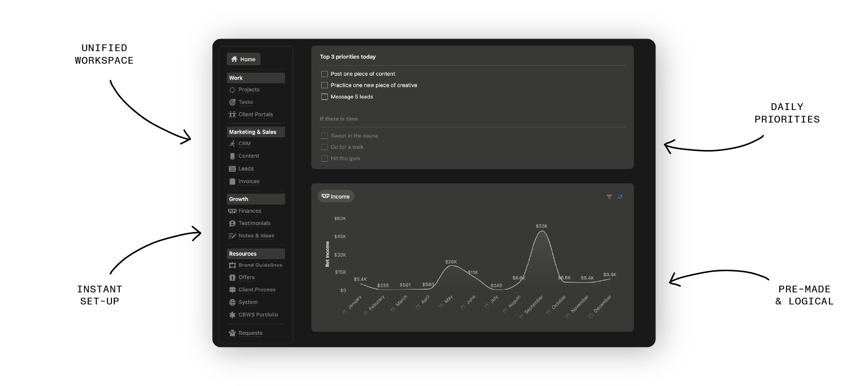This screenshot has height=386, width=868.
Task: Open the Brand Guidelines resource
Action: (x=260, y=265)
